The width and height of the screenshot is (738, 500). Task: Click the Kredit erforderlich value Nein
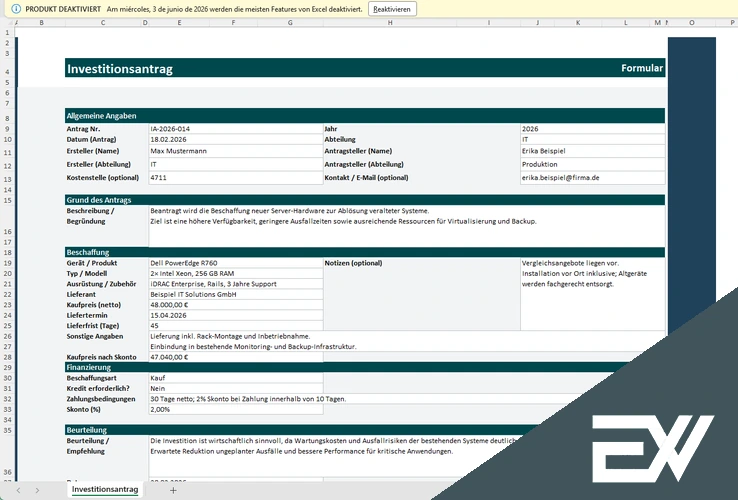236,388
